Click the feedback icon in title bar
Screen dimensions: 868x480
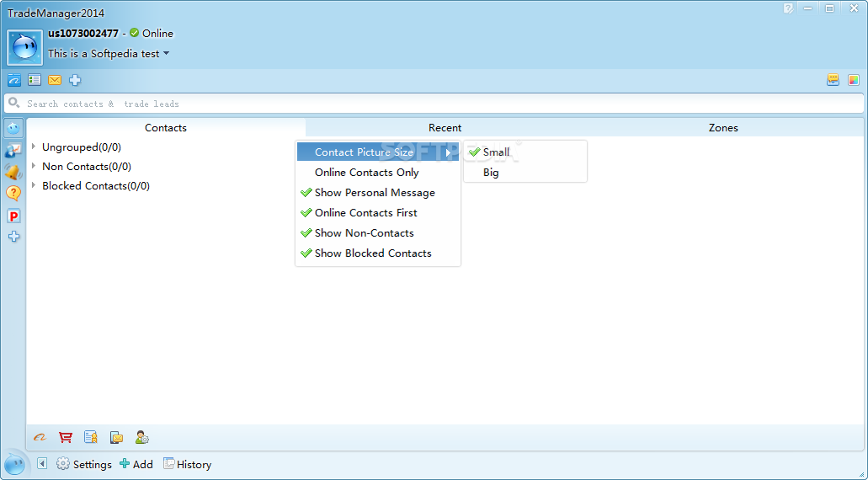tap(788, 8)
